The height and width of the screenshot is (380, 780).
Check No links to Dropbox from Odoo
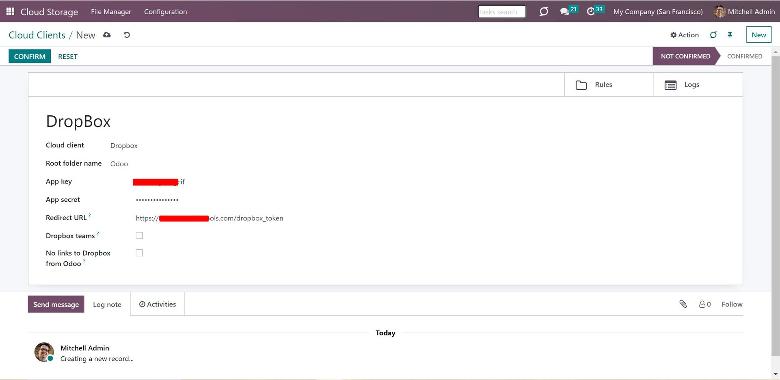[x=139, y=253]
